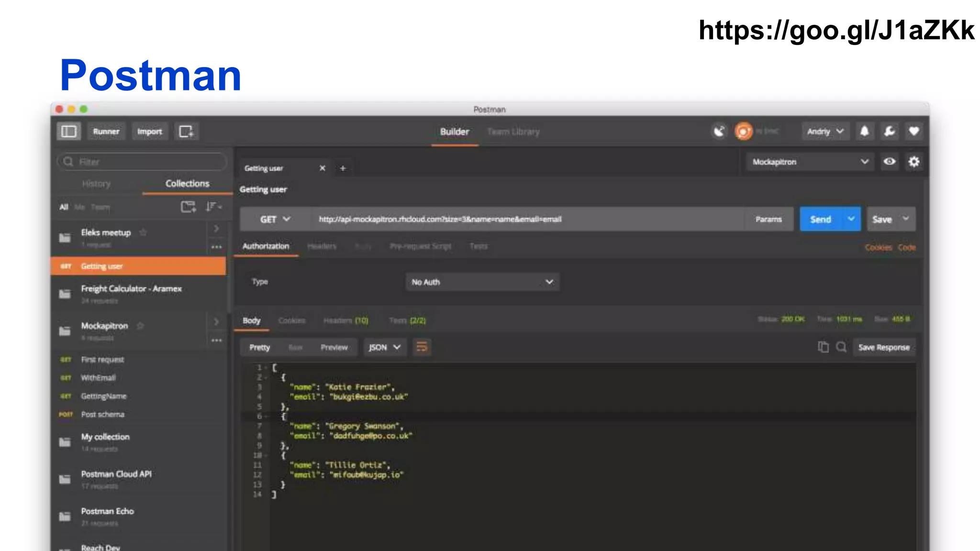The image size is (980, 551).
Task: Open the Save button dropdown arrow
Action: pyautogui.click(x=906, y=219)
